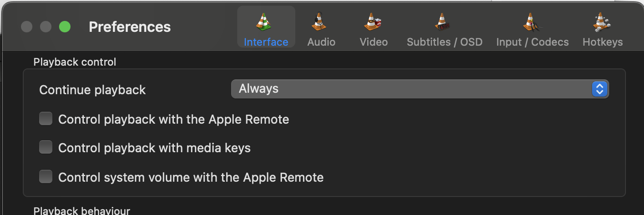Click the Continue playback label

tap(92, 90)
